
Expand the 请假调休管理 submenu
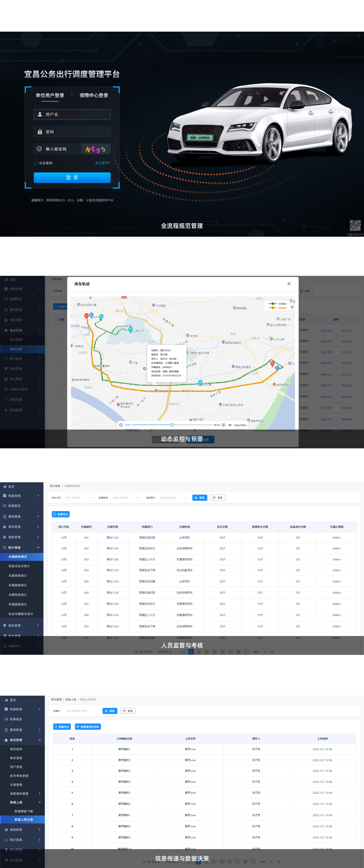click(x=39, y=794)
